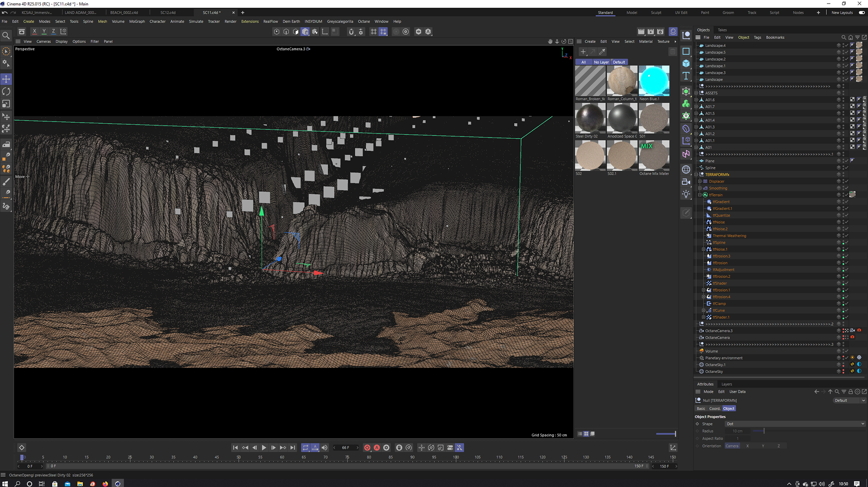Open the MoGraph menu
Image resolution: width=868 pixels, height=487 pixels.
point(137,21)
